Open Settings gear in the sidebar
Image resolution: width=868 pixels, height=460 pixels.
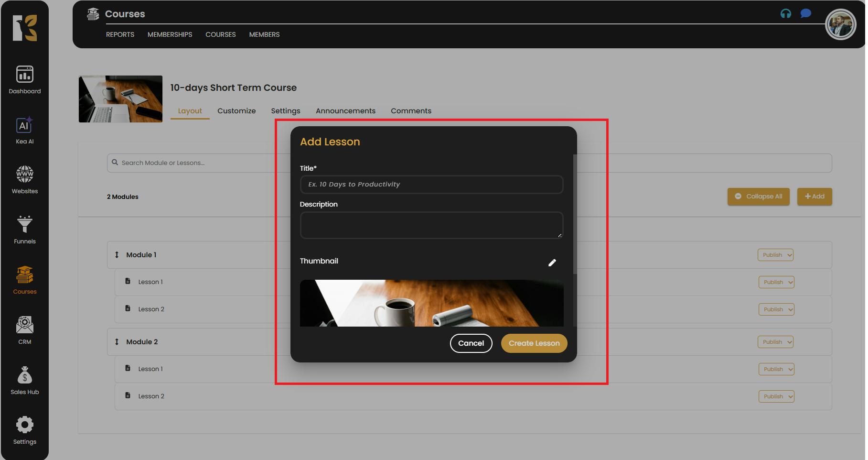[25, 430]
